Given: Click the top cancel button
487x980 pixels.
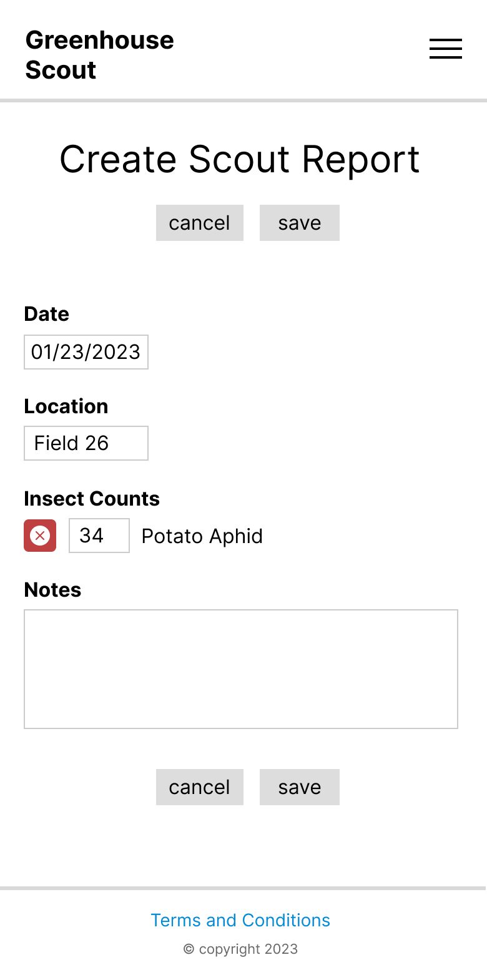Looking at the screenshot, I should click(x=200, y=223).
